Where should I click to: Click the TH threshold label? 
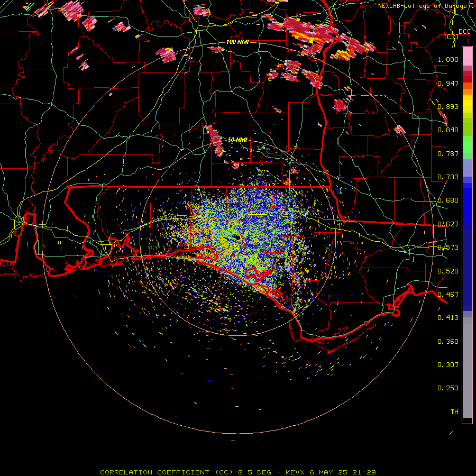click(454, 412)
